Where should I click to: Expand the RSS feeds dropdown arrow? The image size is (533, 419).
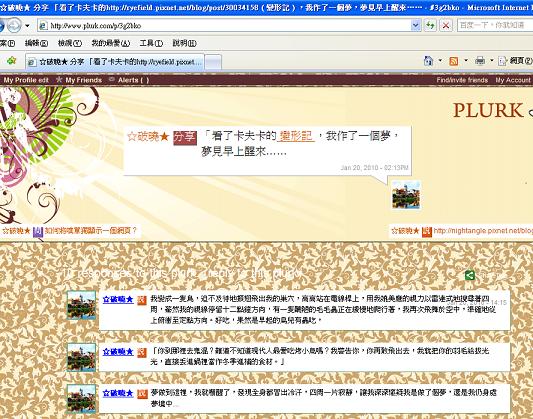point(466,61)
